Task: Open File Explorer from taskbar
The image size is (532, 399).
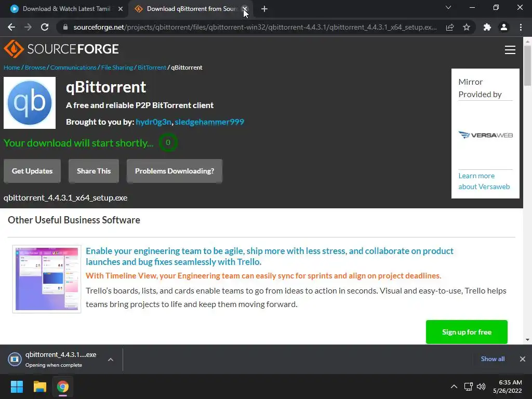Action: pos(39,387)
